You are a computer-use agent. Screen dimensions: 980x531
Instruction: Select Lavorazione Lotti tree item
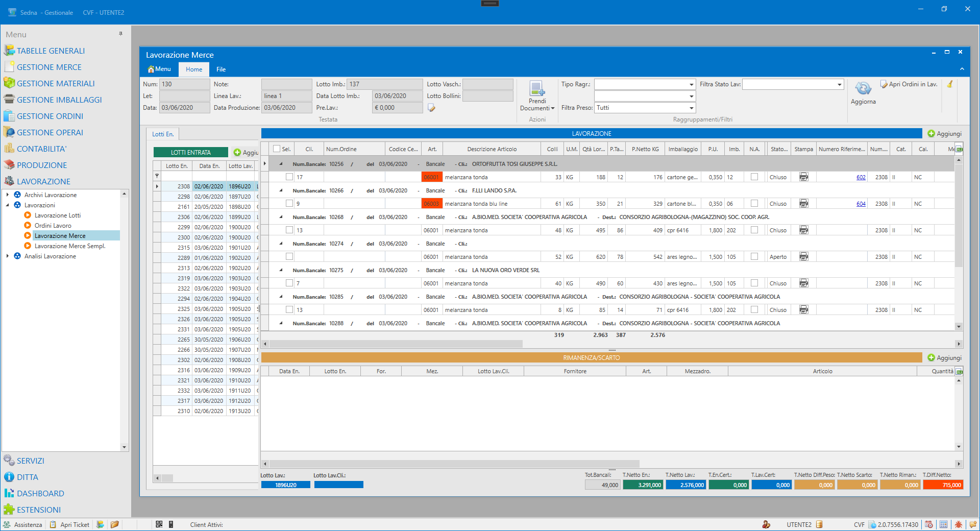(57, 215)
